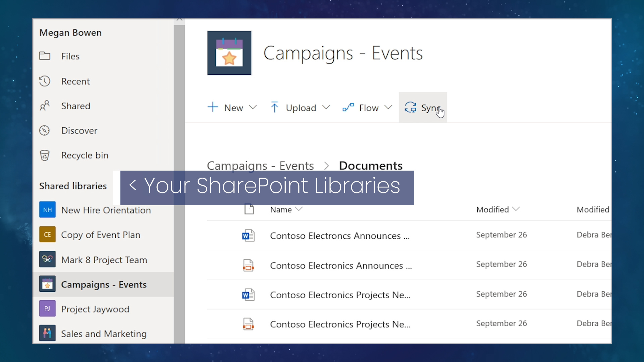Viewport: 644px width, 362px height.
Task: Click the Sync arrows icon
Action: click(410, 107)
